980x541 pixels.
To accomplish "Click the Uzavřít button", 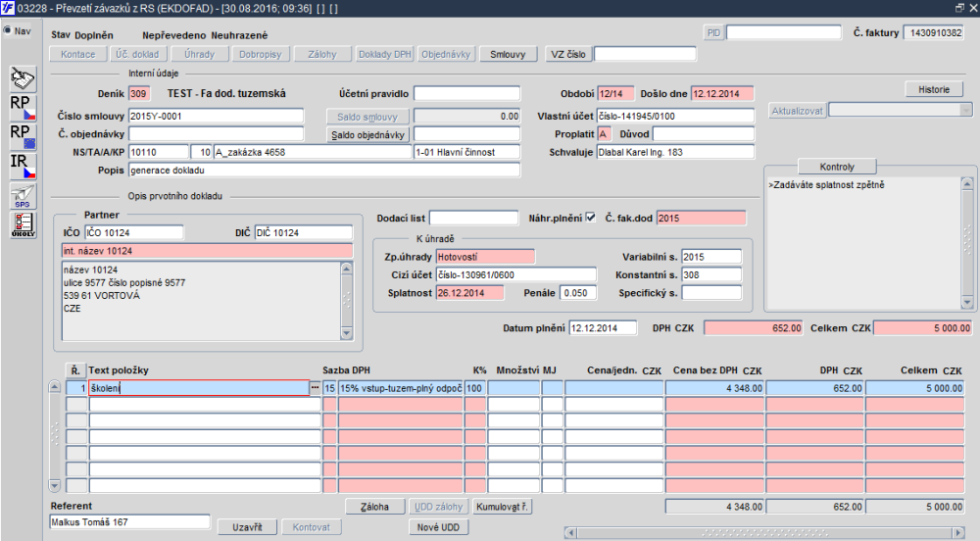I will point(248,527).
